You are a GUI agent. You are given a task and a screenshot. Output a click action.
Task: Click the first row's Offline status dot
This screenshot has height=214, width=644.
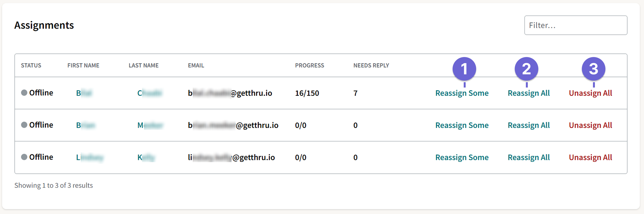pos(24,93)
